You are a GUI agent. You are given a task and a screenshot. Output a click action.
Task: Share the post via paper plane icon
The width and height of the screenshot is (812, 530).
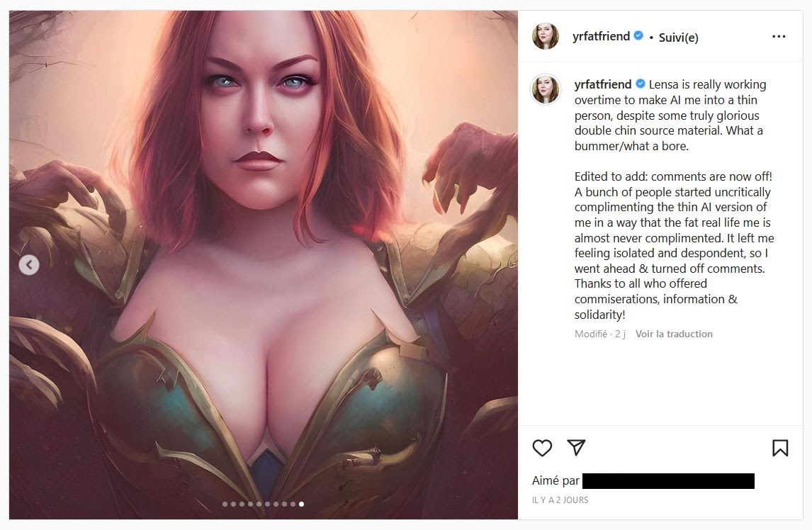point(576,447)
